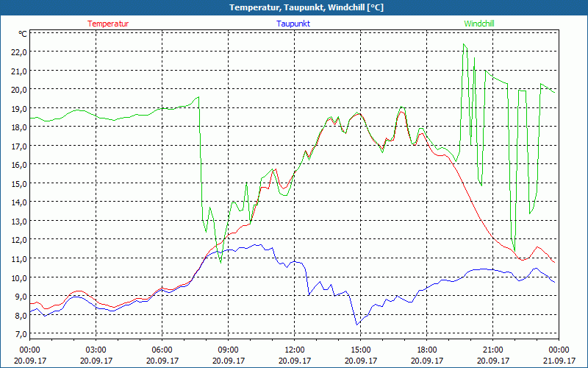Click the 03:00 time axis label
The width and height of the screenshot is (588, 368).
(x=96, y=350)
